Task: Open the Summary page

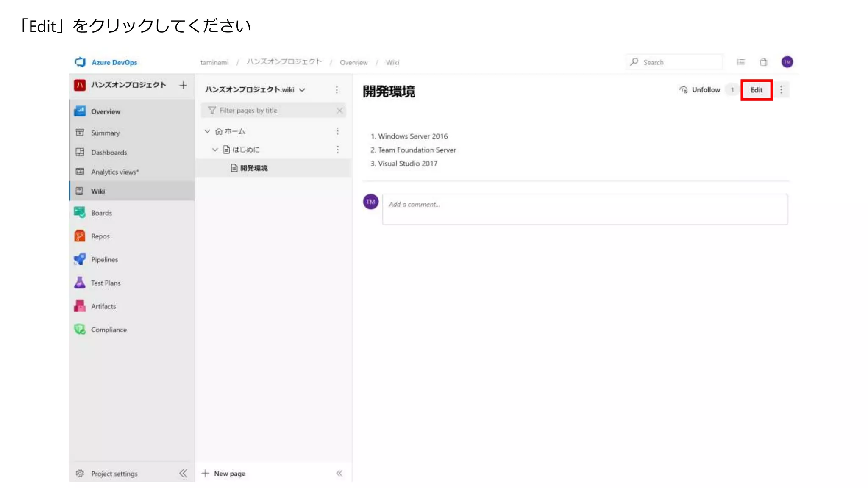Action: pyautogui.click(x=132, y=133)
